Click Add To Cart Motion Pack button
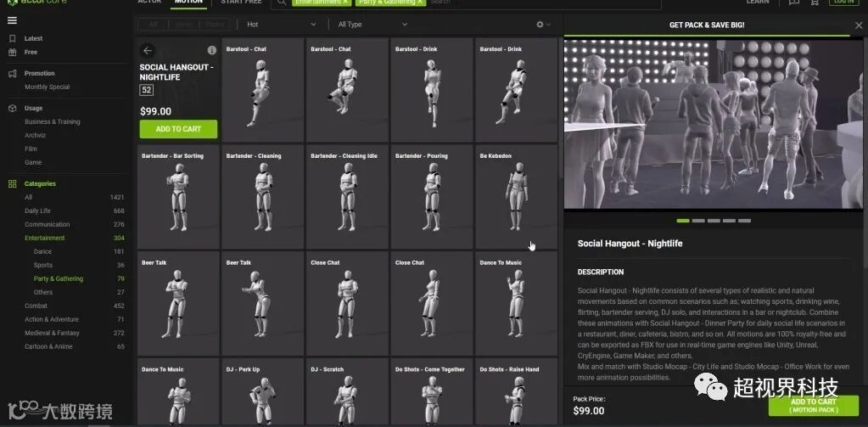Viewport: 868px width, 427px height. point(814,406)
